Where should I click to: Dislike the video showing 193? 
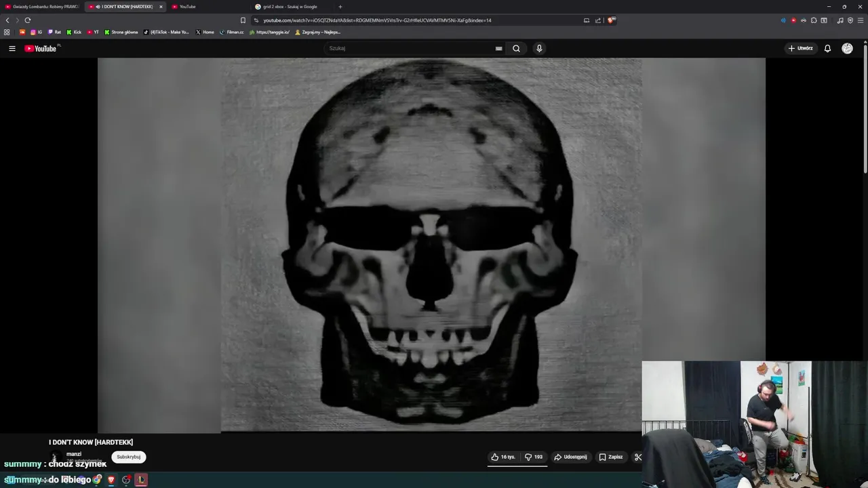click(x=534, y=457)
